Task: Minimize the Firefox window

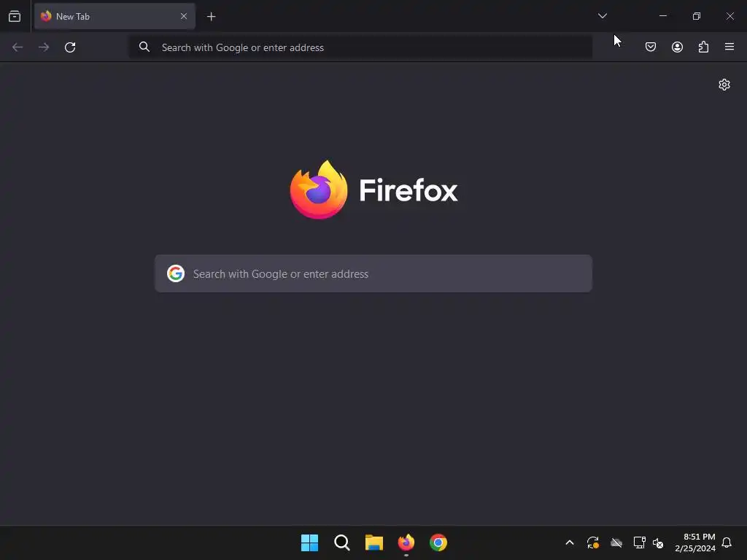Action: pyautogui.click(x=662, y=16)
